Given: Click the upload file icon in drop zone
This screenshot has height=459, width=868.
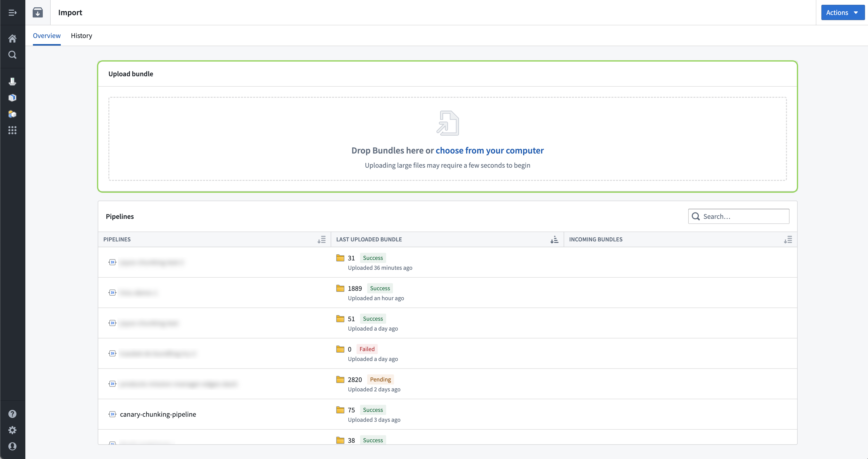Looking at the screenshot, I should pos(447,123).
